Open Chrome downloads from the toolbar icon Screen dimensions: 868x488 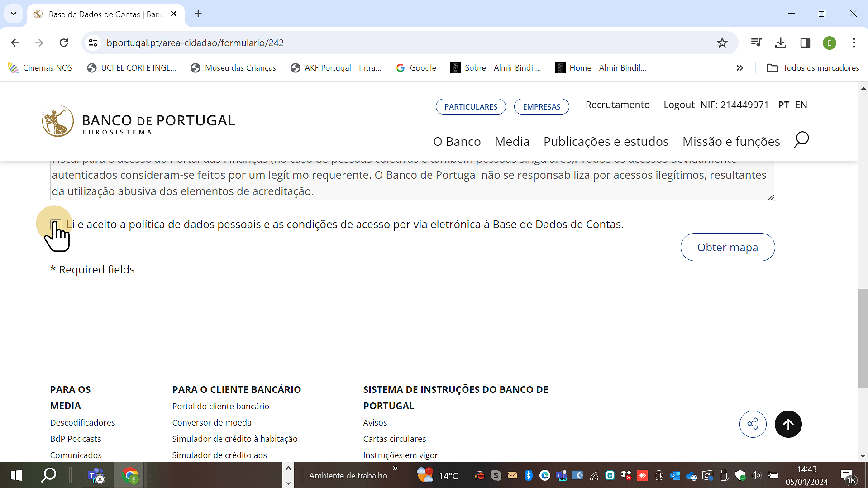click(x=780, y=43)
